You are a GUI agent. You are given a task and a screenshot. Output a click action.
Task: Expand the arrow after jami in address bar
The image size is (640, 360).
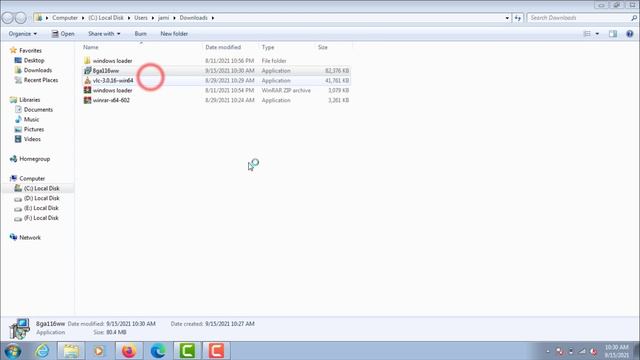174,18
